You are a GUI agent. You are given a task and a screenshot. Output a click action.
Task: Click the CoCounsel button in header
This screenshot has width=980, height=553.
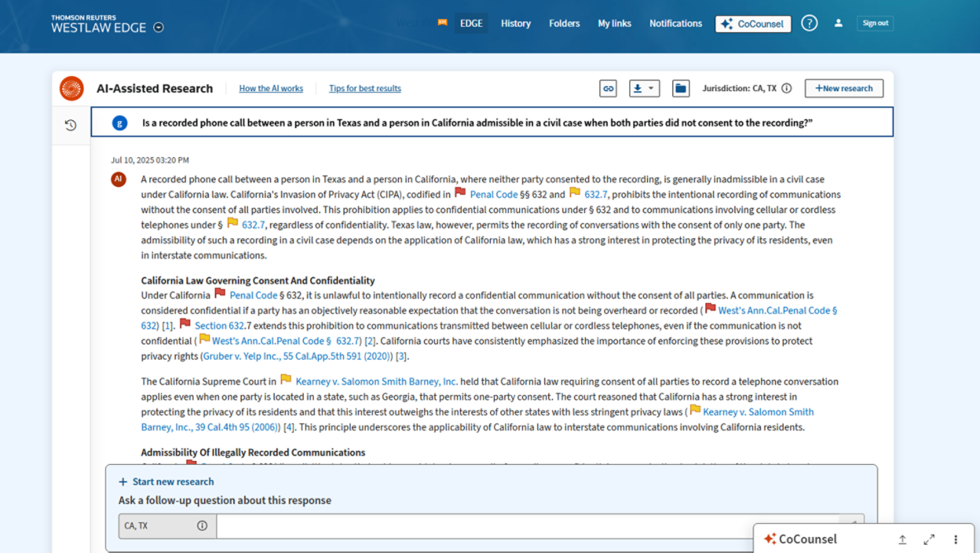pyautogui.click(x=753, y=24)
